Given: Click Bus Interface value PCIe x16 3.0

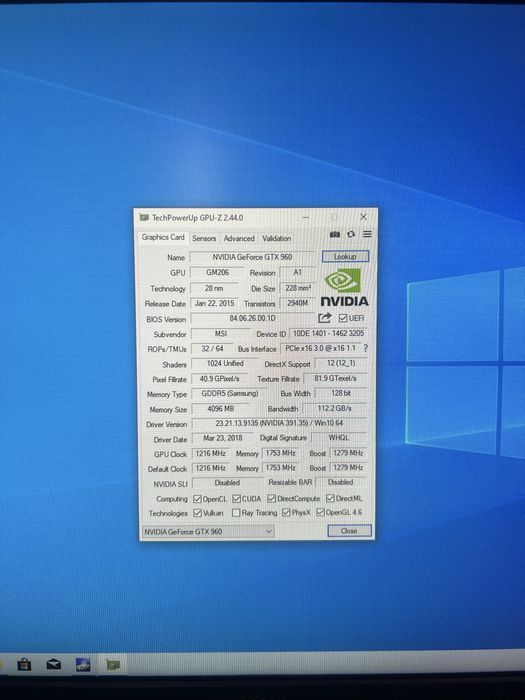Looking at the screenshot, I should [x=321, y=348].
